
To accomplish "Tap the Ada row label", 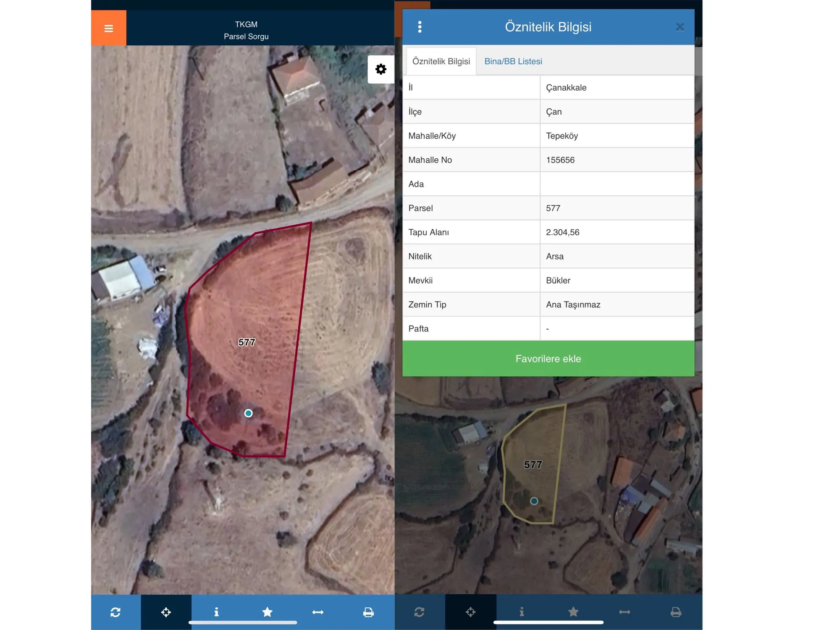I will tap(416, 184).
